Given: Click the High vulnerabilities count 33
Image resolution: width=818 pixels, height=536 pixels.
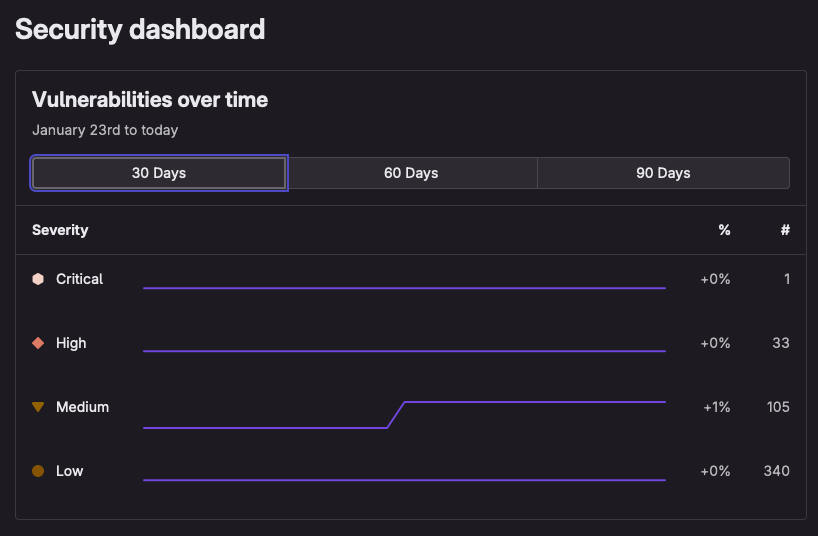Looking at the screenshot, I should [780, 343].
